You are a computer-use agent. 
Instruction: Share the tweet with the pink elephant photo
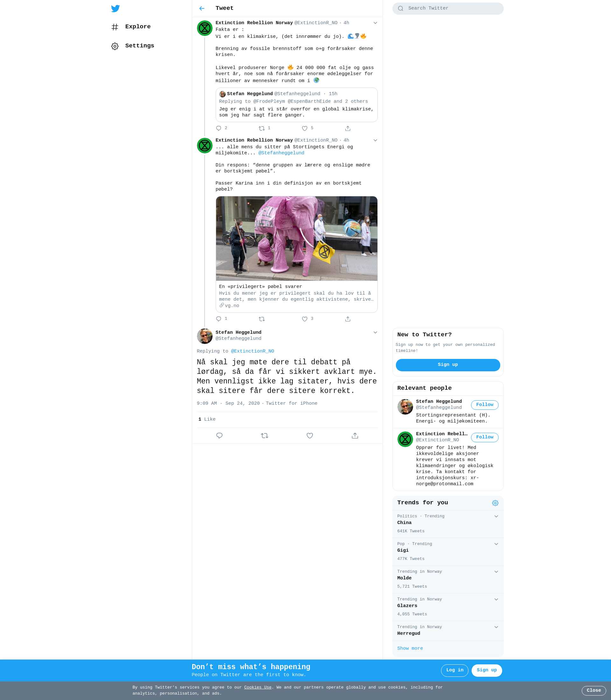(x=348, y=319)
